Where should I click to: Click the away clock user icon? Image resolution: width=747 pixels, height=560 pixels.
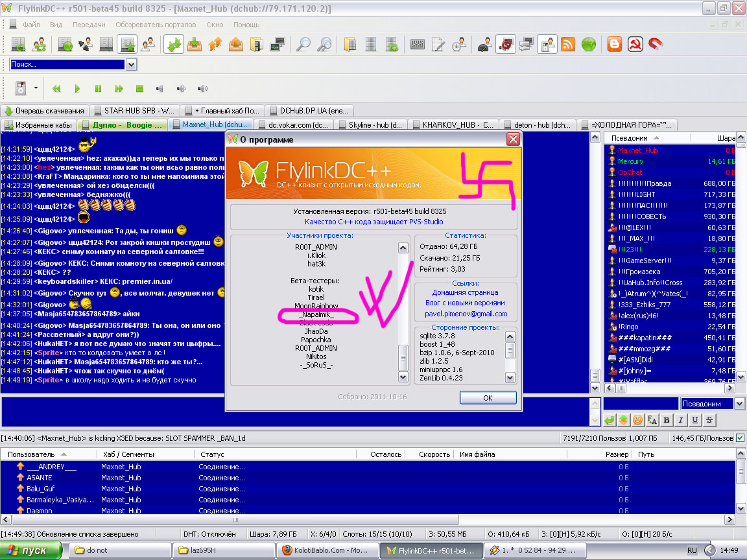[459, 45]
